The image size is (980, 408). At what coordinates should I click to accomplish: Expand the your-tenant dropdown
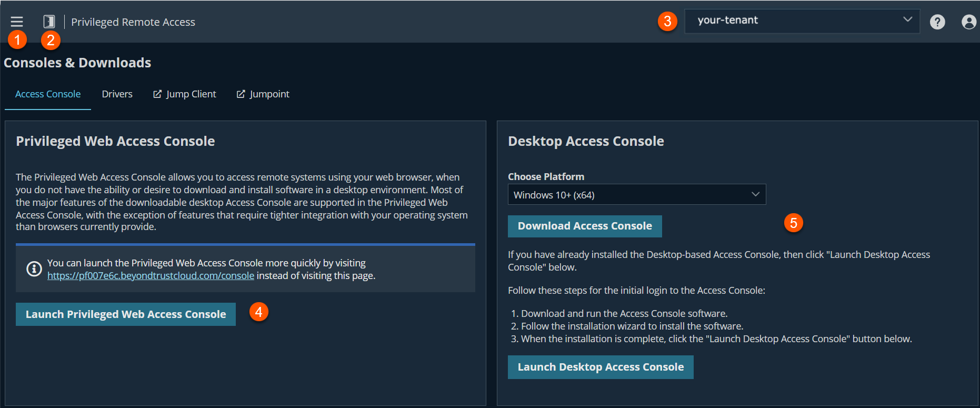(802, 21)
